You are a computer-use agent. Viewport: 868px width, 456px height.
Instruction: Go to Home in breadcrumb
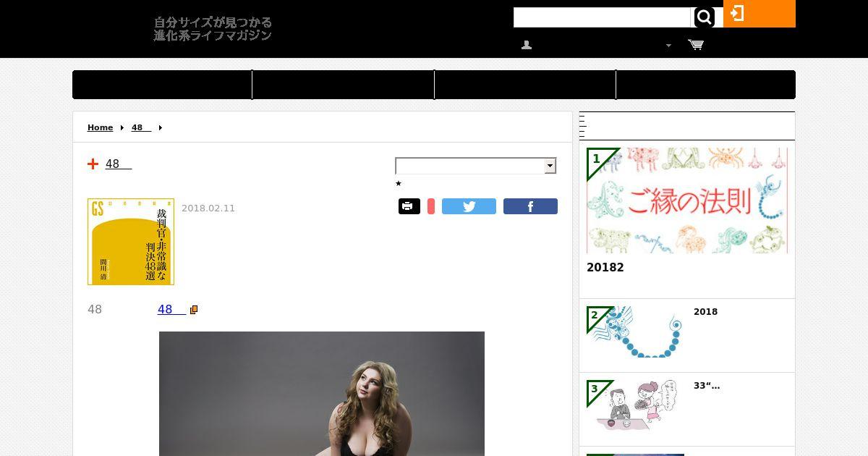pos(100,127)
